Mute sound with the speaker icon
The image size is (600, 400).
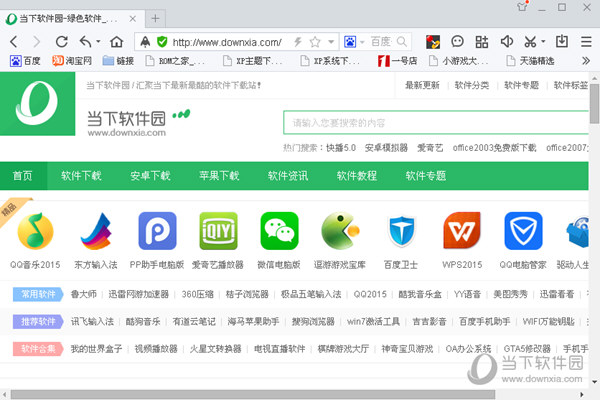(x=507, y=41)
